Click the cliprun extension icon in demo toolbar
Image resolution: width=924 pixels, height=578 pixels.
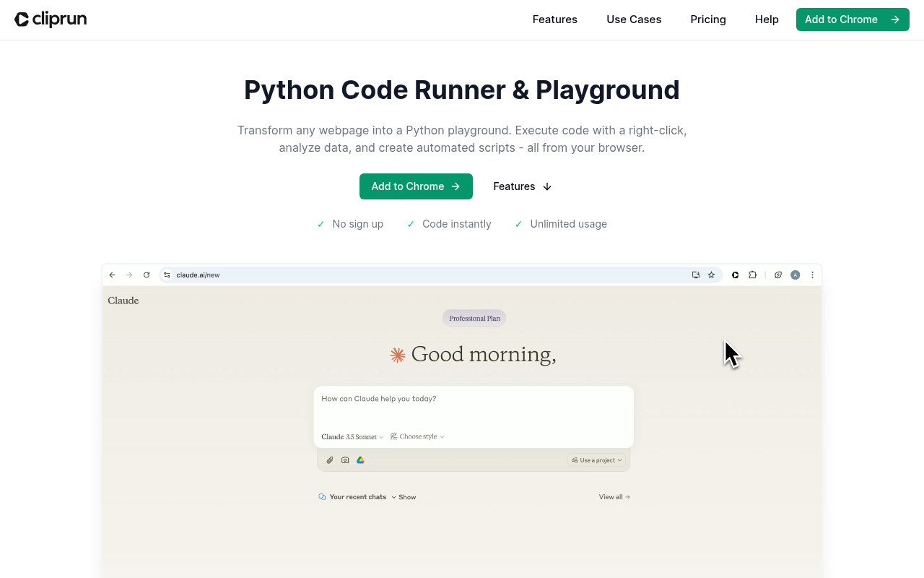click(x=735, y=275)
